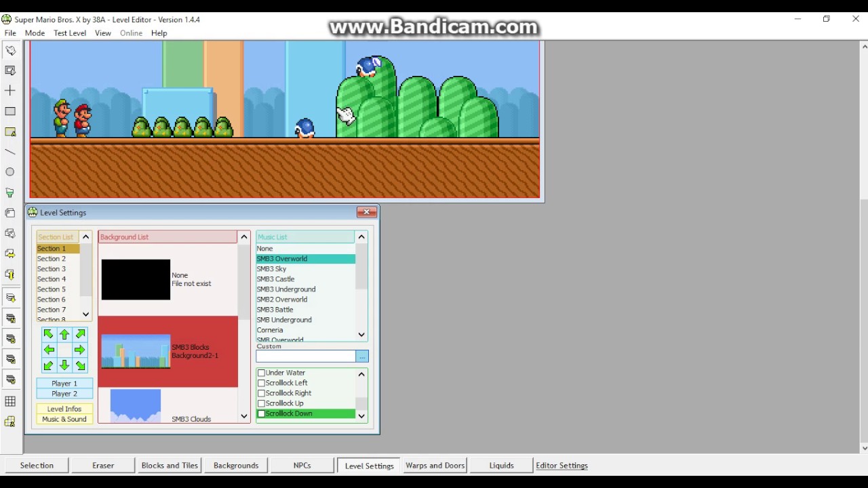Click the blue buzzy beetle on ground

tap(304, 128)
